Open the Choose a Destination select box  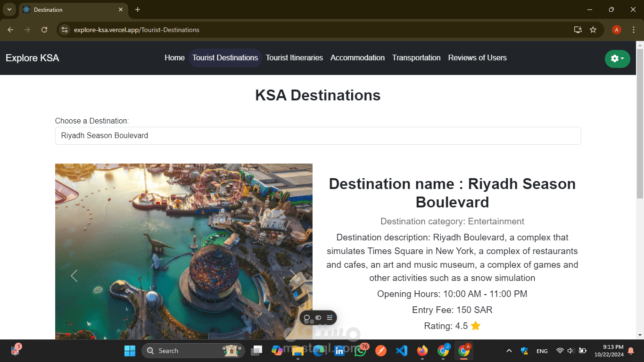tap(318, 136)
